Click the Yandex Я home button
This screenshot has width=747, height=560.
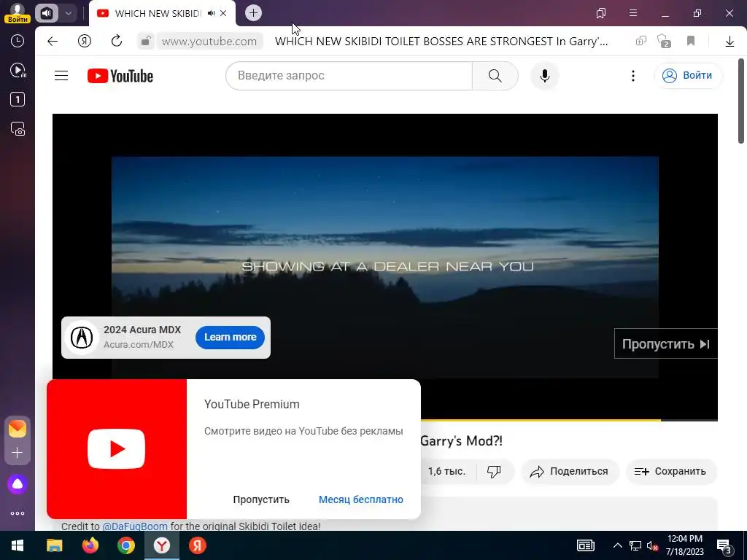(85, 42)
